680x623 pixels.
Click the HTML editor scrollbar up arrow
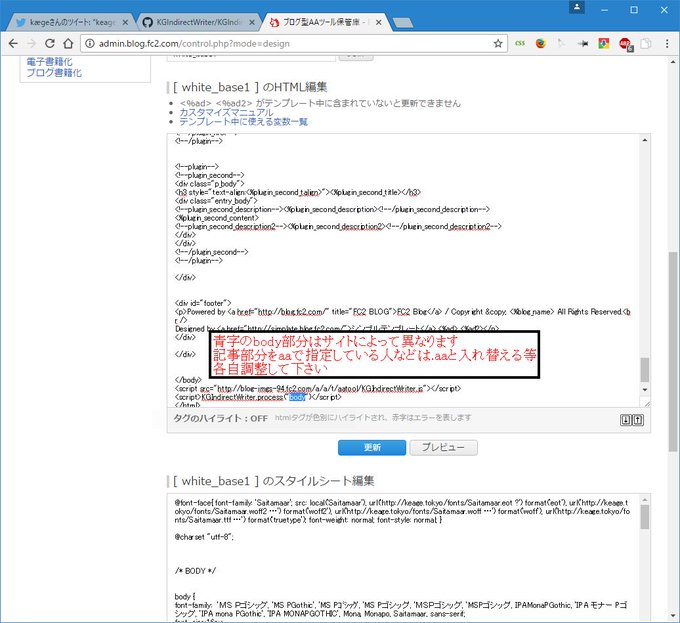[x=645, y=140]
